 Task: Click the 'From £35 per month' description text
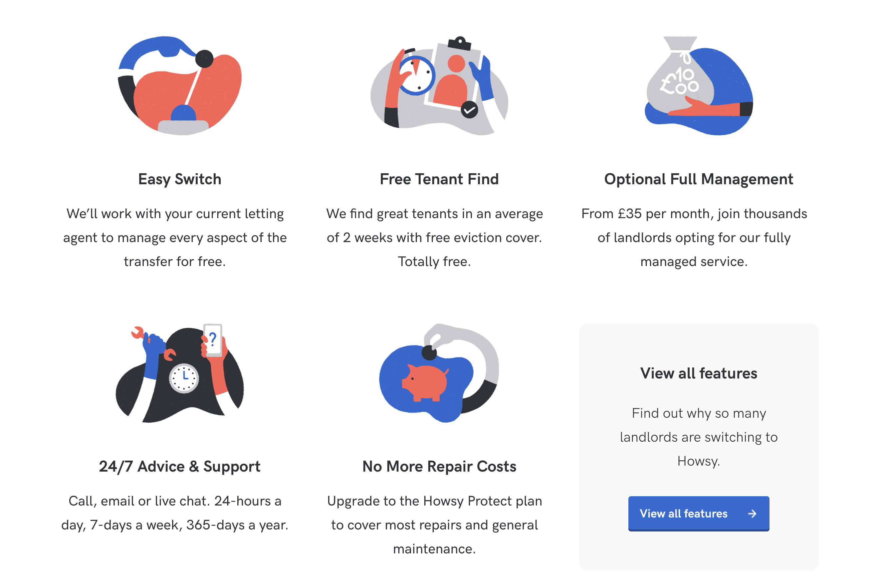(x=694, y=237)
